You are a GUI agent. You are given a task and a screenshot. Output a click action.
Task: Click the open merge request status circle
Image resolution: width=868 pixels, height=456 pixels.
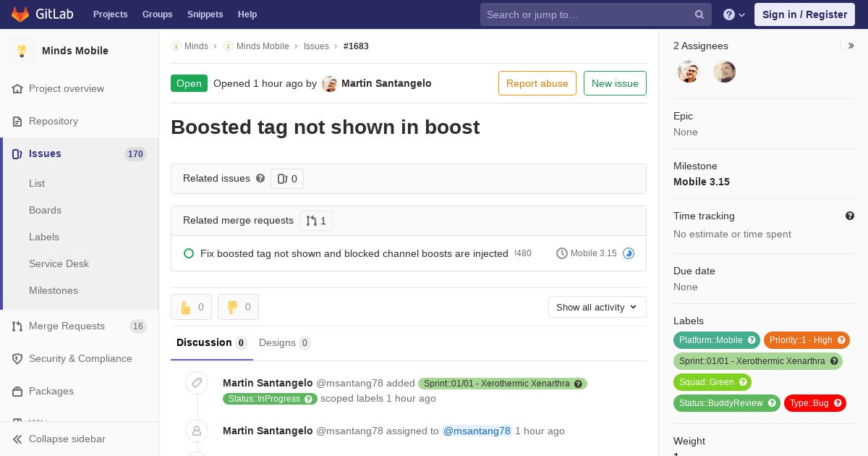(189, 253)
